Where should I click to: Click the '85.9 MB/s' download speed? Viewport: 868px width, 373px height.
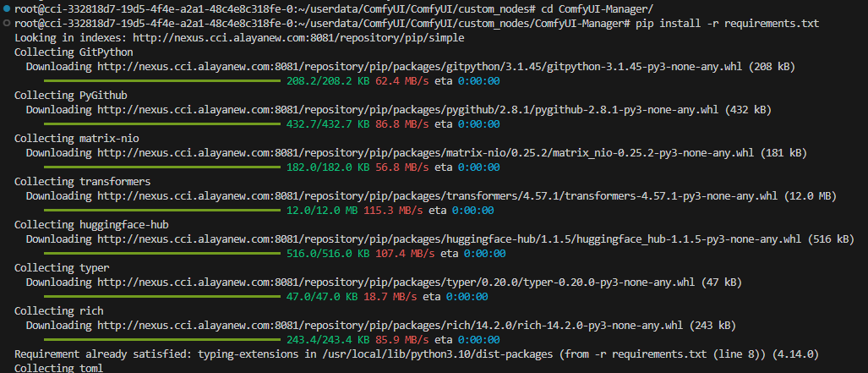pos(402,340)
